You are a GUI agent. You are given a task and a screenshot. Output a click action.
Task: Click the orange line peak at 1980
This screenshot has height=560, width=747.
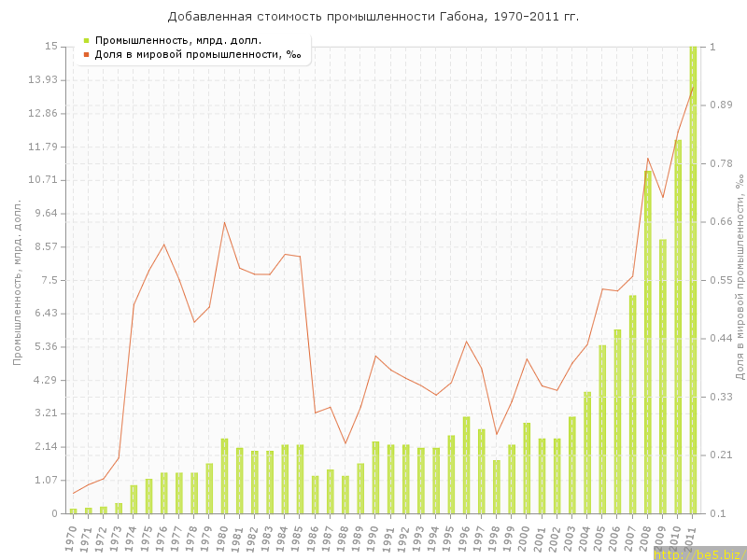coord(224,222)
